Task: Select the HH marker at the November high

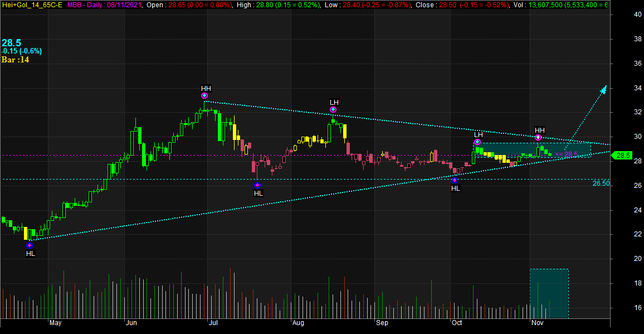Action: 538,137
